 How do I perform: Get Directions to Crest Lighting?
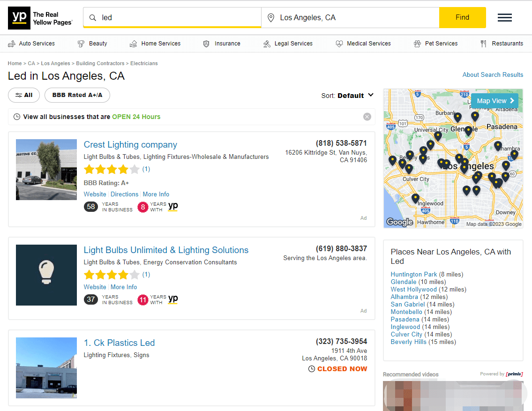pyautogui.click(x=125, y=194)
